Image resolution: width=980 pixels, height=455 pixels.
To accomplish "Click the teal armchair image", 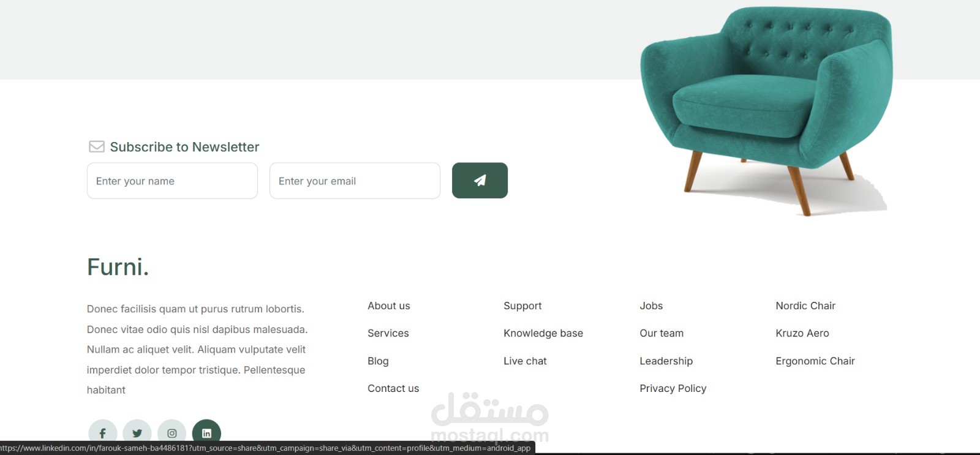I will [766, 110].
